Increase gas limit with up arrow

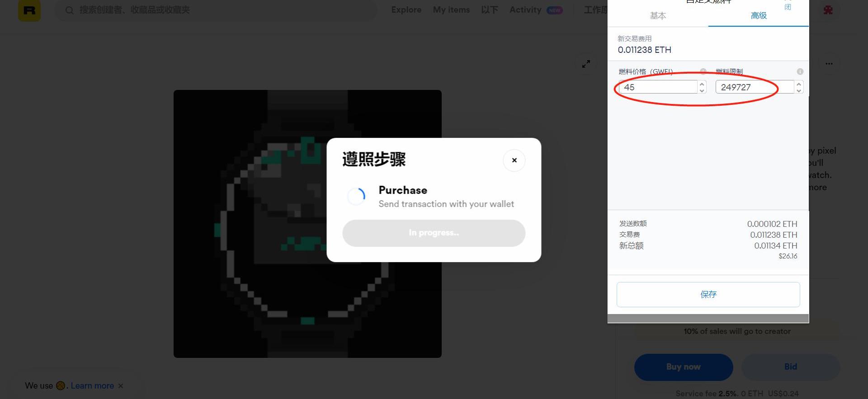799,84
